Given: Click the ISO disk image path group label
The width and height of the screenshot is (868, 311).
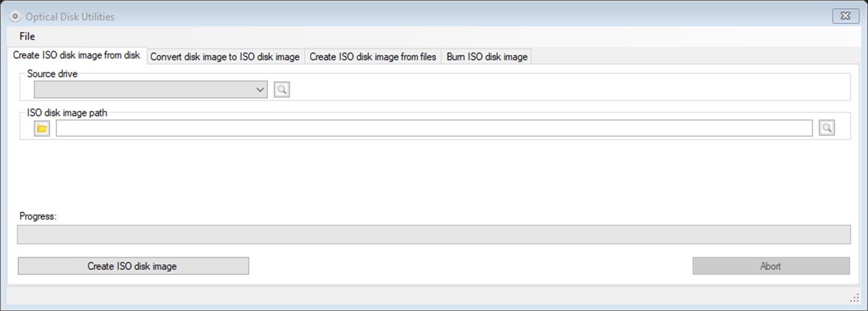Looking at the screenshot, I should tap(68, 113).
